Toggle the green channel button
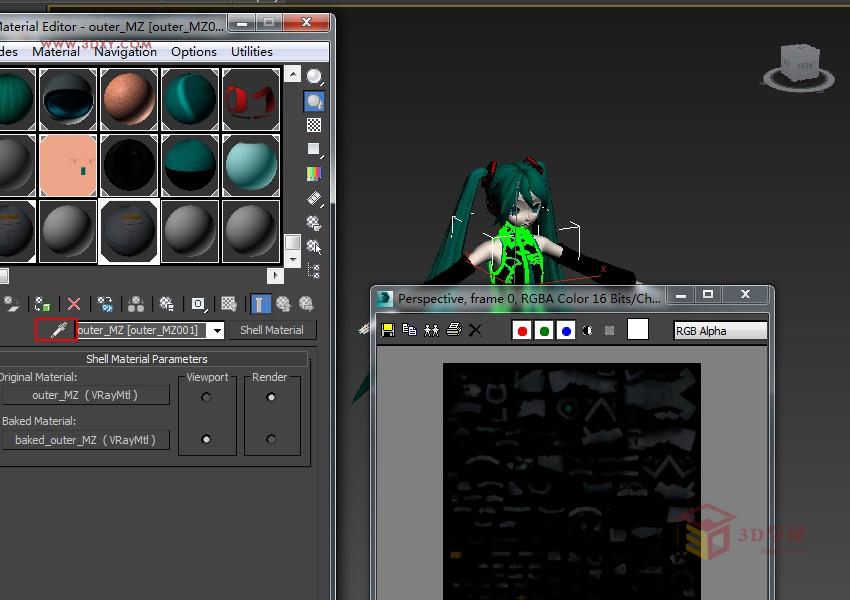850x600 pixels. click(544, 331)
